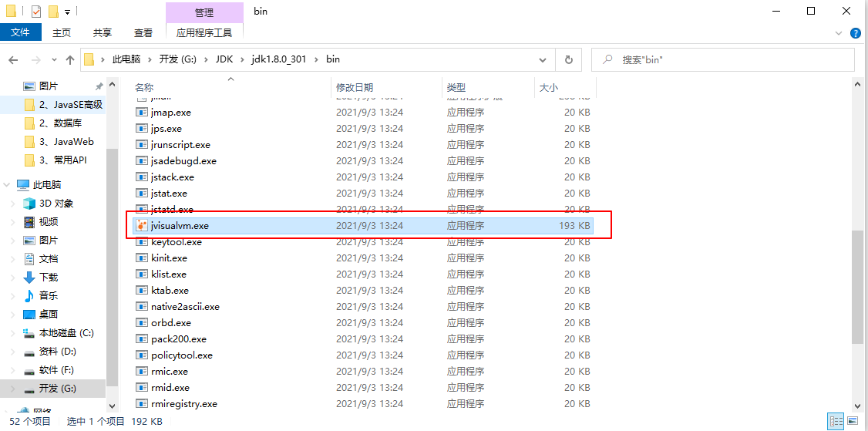The width and height of the screenshot is (868, 431).
Task: Open the 文件 menu tab
Action: click(x=20, y=32)
